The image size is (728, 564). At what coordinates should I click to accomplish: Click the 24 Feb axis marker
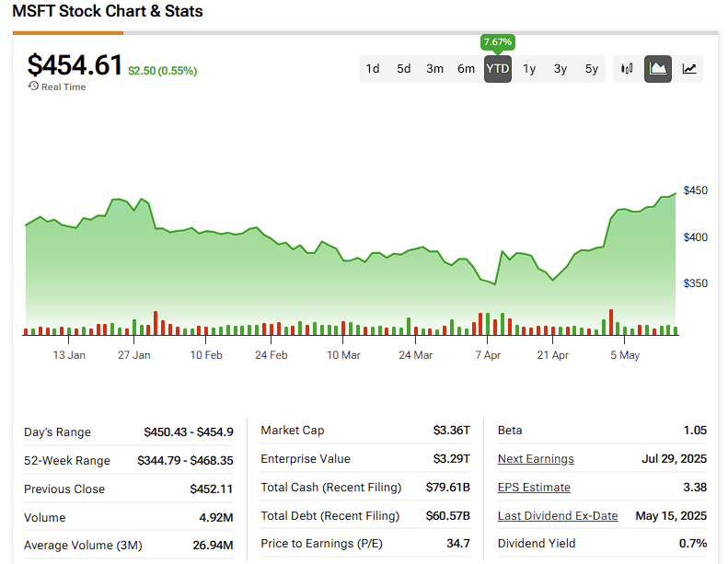click(272, 355)
